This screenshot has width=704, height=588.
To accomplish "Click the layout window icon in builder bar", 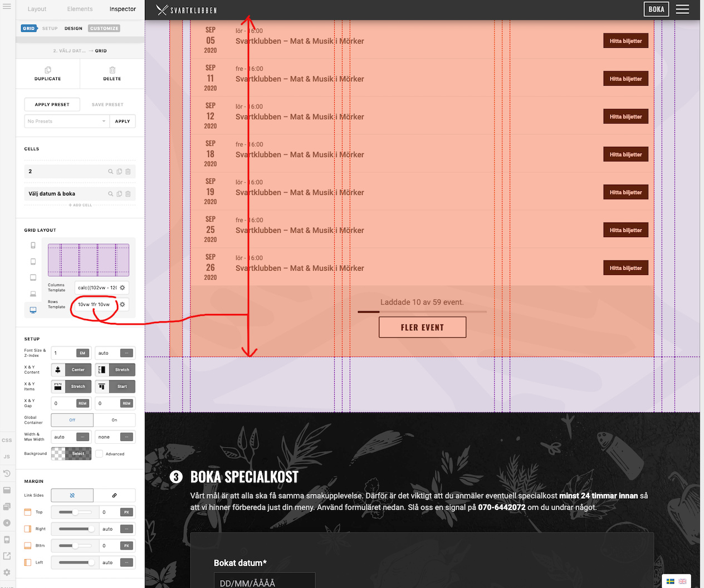I will click(7, 490).
